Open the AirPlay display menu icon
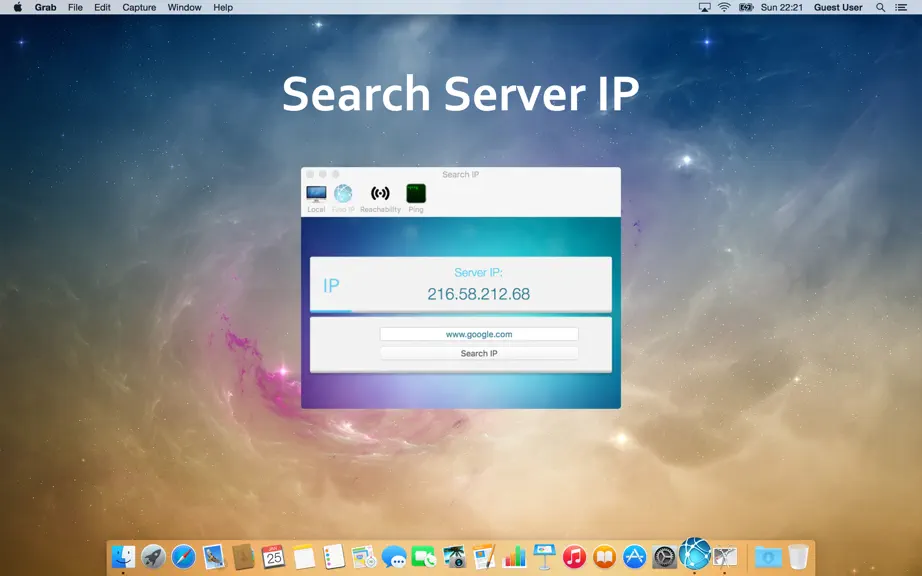This screenshot has width=922, height=576. (x=704, y=8)
